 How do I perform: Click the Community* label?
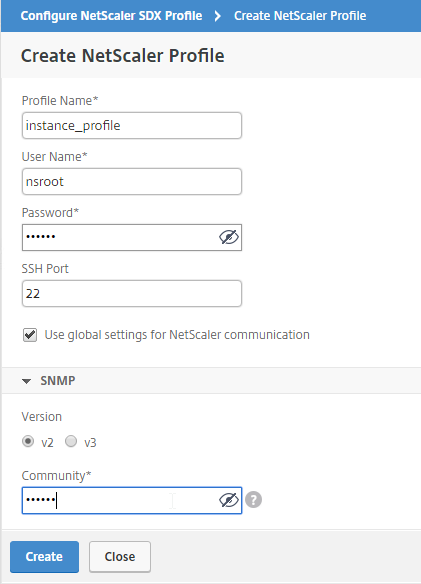pos(56,476)
